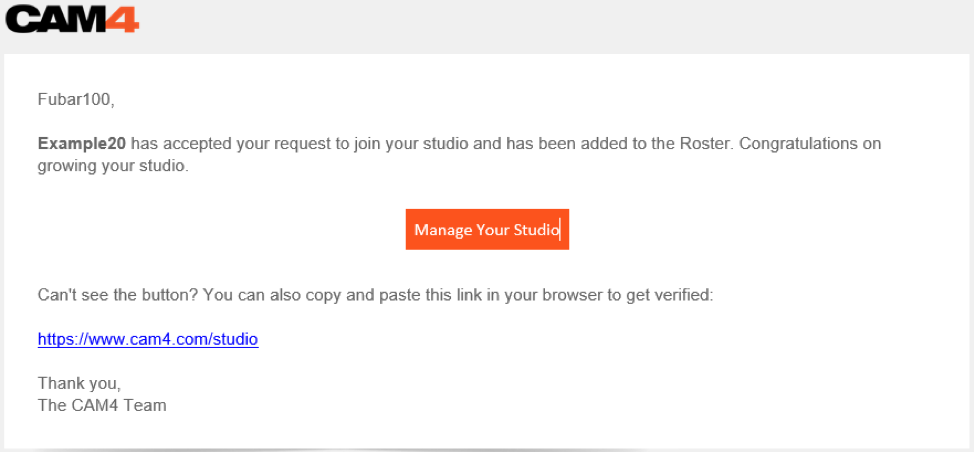Click the "growing your studio." line
Viewport: 974px width, 452px height.
click(x=112, y=165)
